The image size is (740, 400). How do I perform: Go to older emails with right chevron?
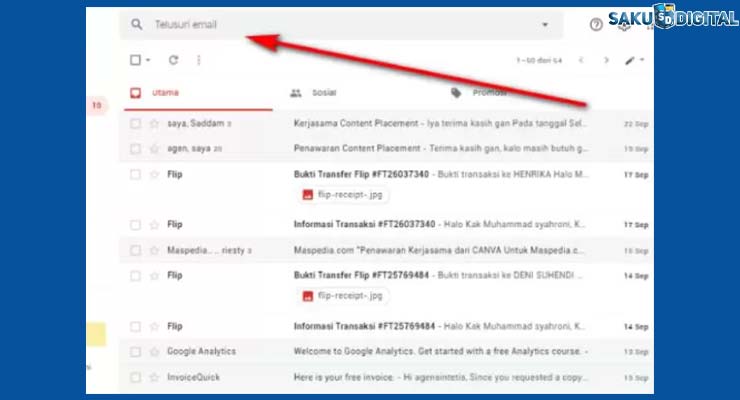606,60
